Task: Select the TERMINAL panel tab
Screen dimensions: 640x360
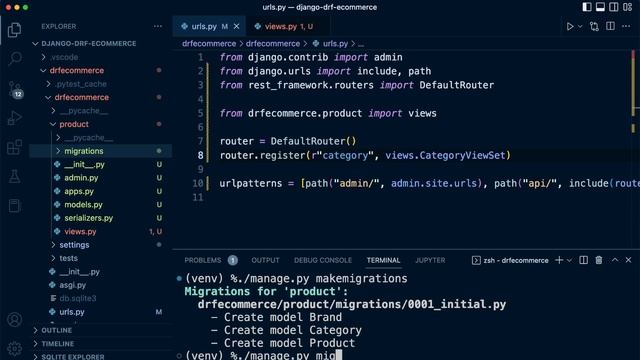Action: pyautogui.click(x=383, y=260)
